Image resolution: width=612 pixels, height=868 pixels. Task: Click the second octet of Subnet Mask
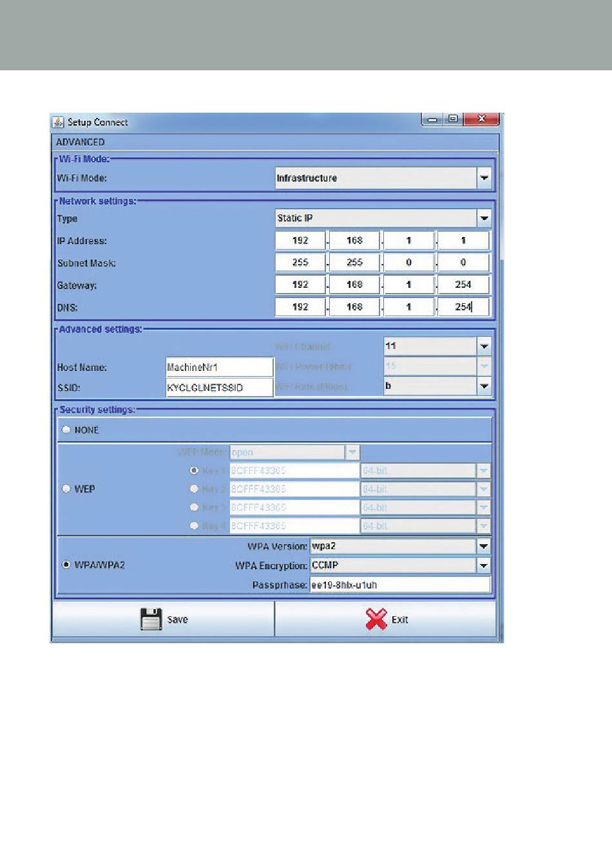point(354,262)
